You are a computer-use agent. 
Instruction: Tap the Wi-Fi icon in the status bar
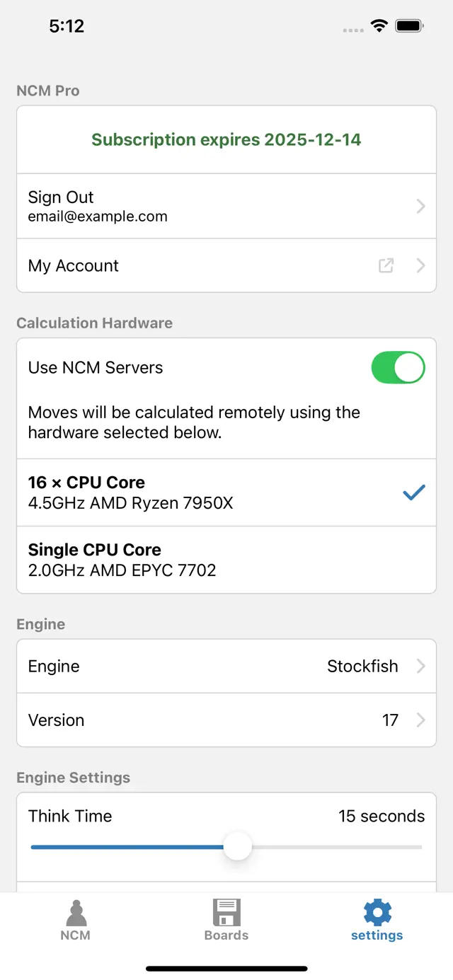378,25
